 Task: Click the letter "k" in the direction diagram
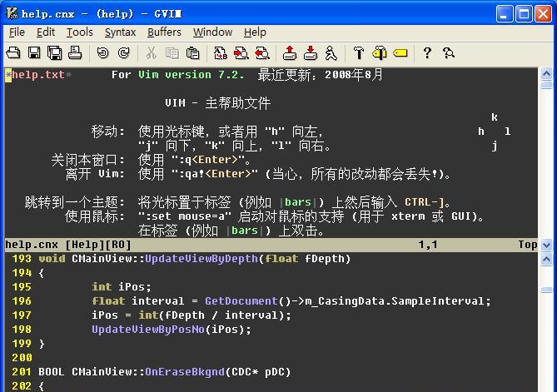[494, 117]
